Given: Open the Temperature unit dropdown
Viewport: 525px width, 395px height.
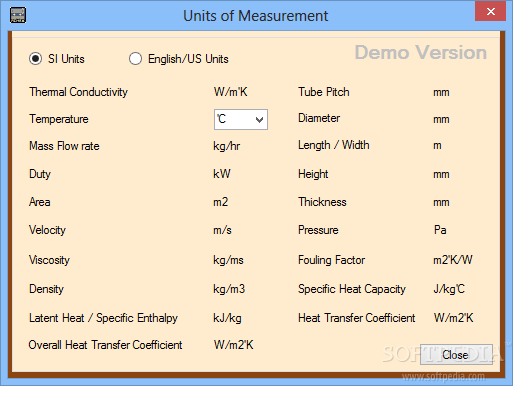Looking at the screenshot, I should tap(241, 120).
